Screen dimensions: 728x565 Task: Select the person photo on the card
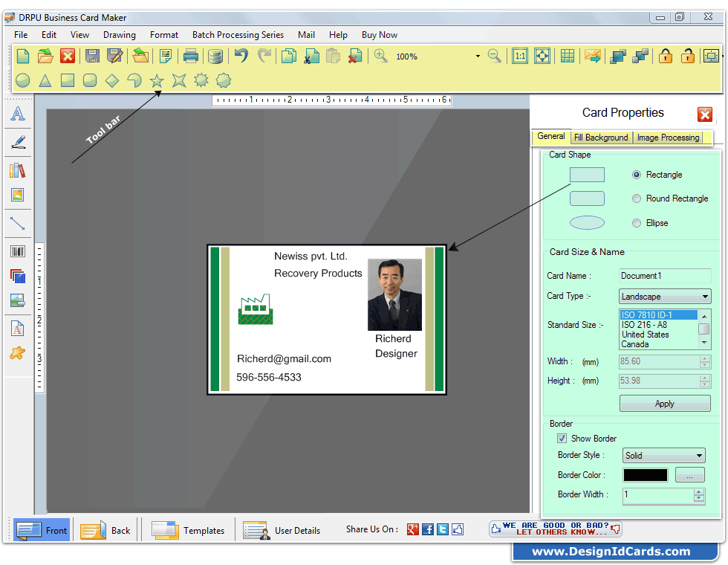click(x=394, y=294)
